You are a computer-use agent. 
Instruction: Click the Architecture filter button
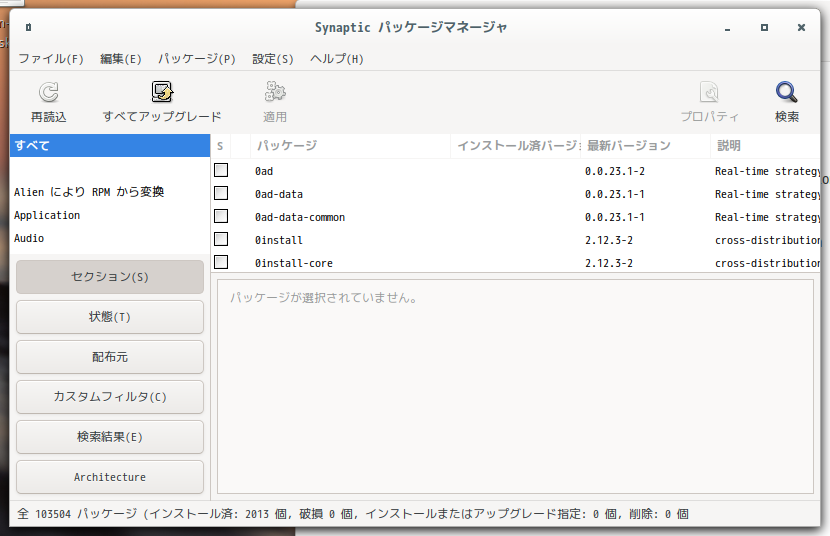110,477
